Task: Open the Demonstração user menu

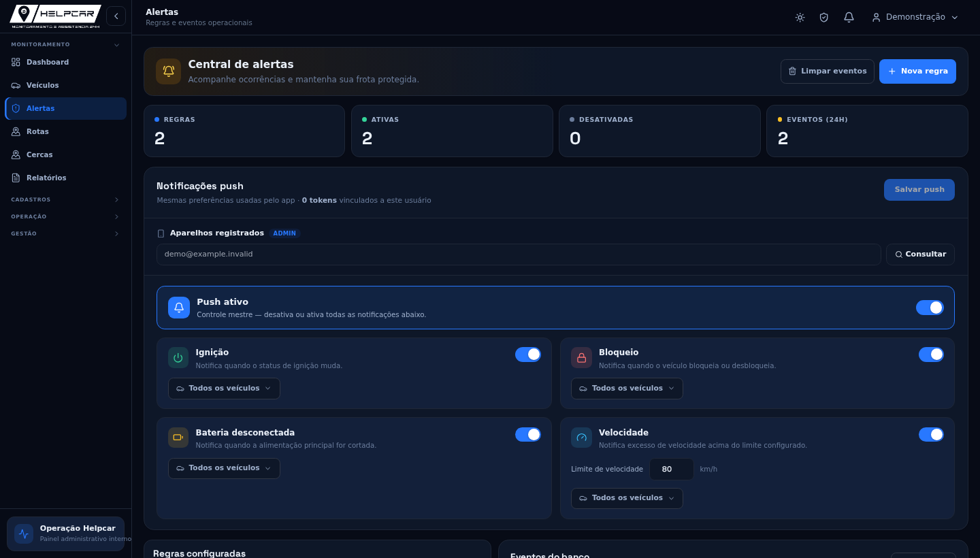Action: point(915,17)
